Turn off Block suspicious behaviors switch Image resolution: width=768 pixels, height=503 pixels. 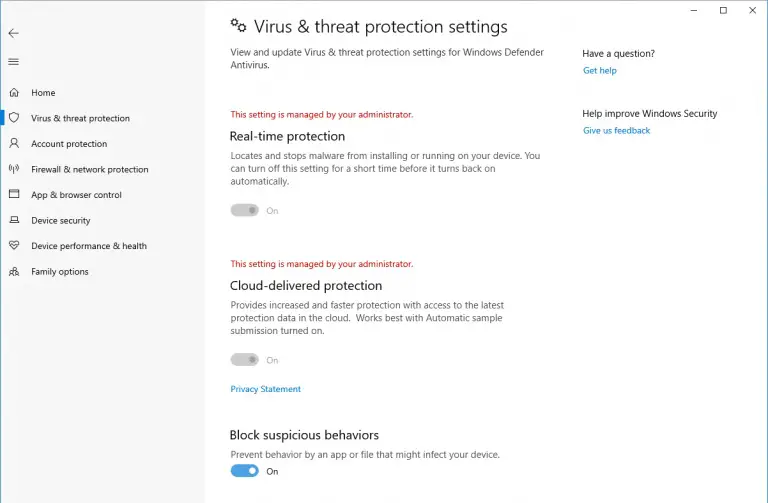coord(245,471)
